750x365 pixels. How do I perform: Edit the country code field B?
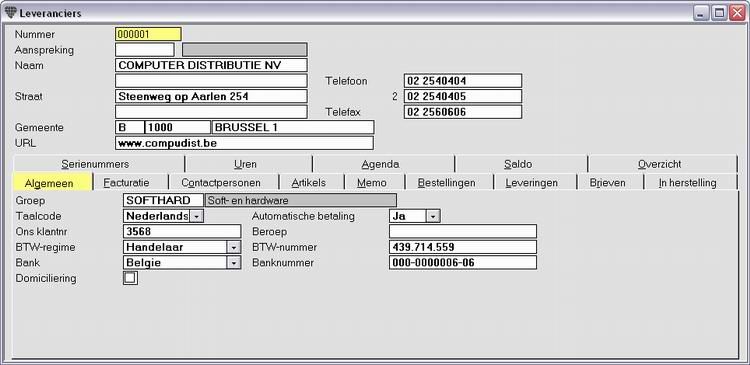point(130,127)
